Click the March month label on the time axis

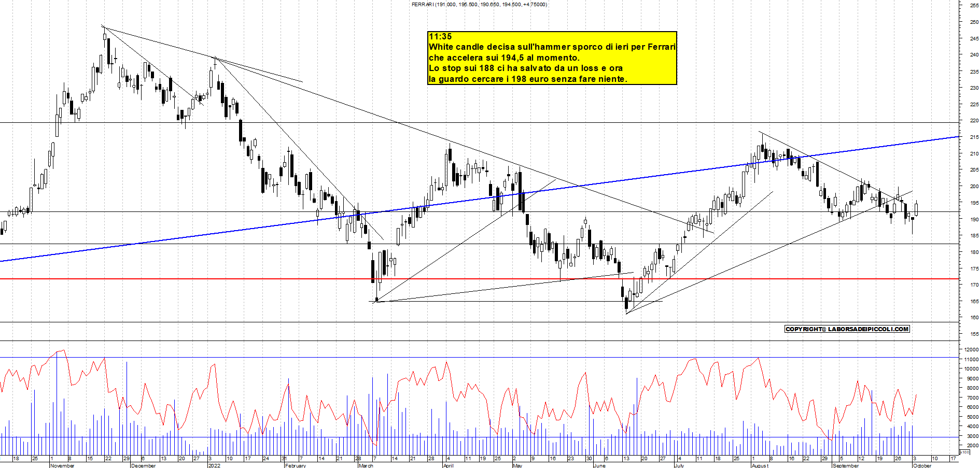366,465
